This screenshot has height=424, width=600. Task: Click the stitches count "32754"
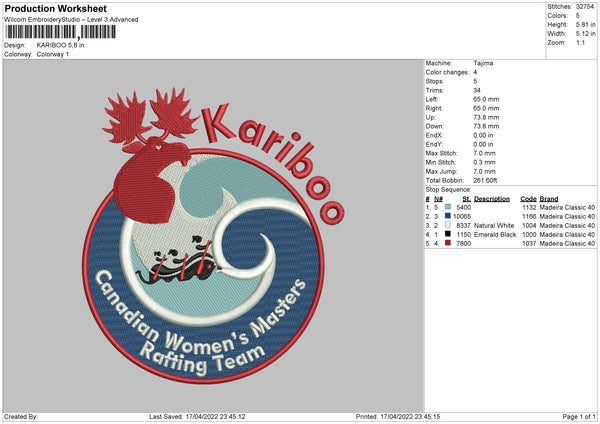click(585, 7)
